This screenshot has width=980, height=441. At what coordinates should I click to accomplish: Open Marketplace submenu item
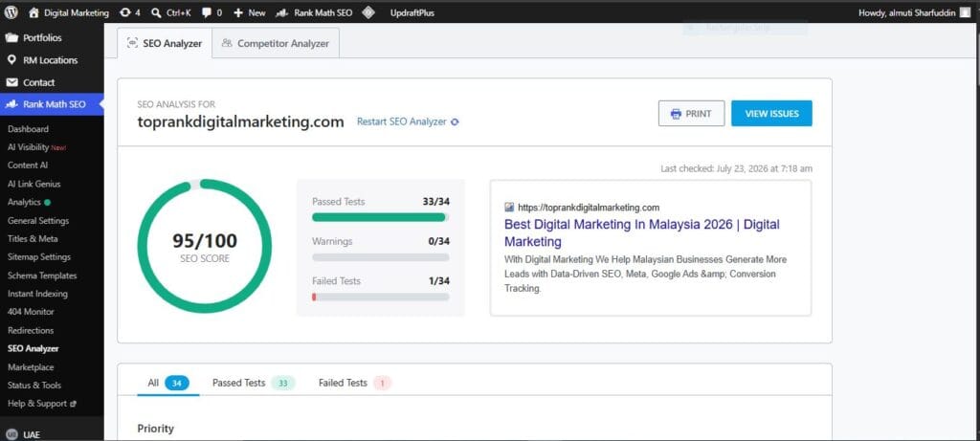point(31,367)
